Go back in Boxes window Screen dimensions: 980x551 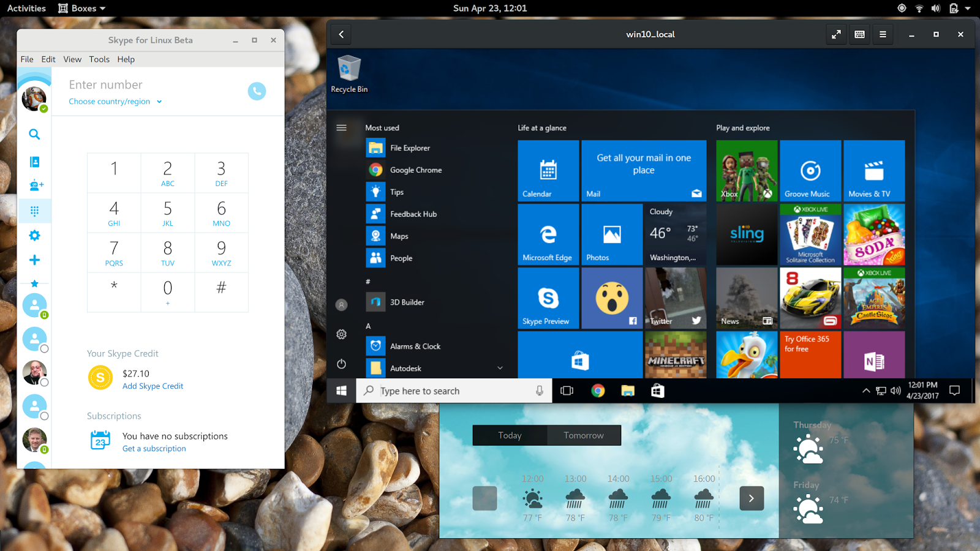[341, 34]
